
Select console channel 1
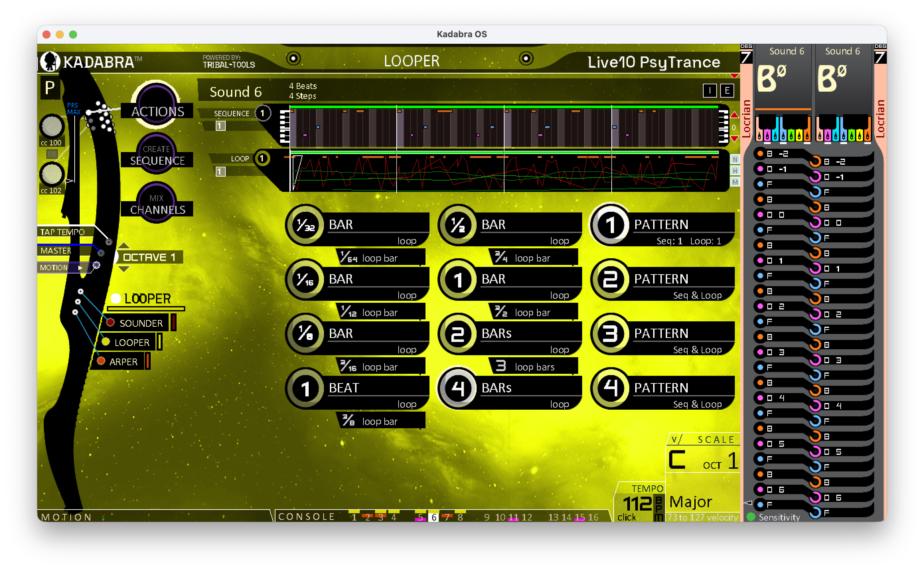(354, 517)
